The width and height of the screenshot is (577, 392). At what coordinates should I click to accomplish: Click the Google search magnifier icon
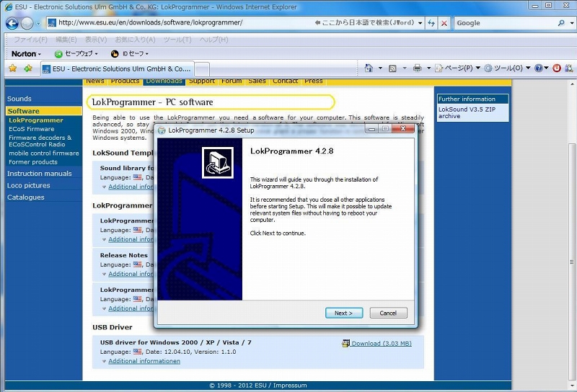[561, 23]
